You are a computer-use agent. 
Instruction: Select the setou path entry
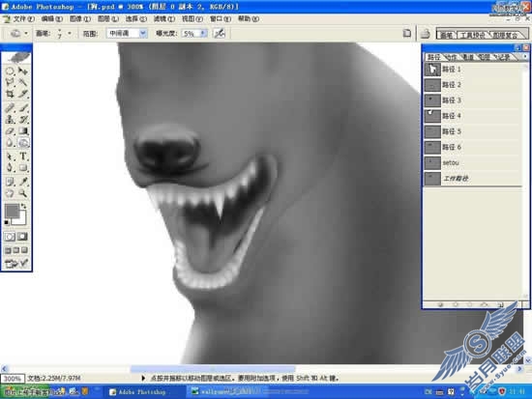(x=473, y=162)
